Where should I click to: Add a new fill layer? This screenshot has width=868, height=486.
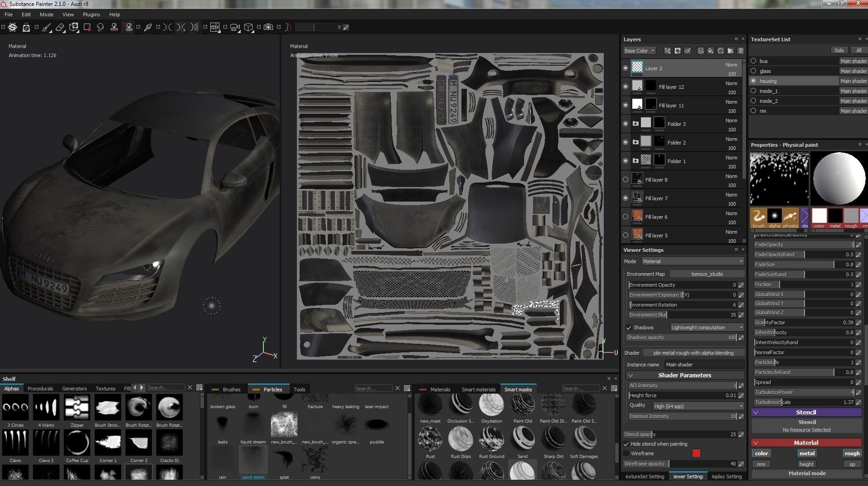pos(710,51)
